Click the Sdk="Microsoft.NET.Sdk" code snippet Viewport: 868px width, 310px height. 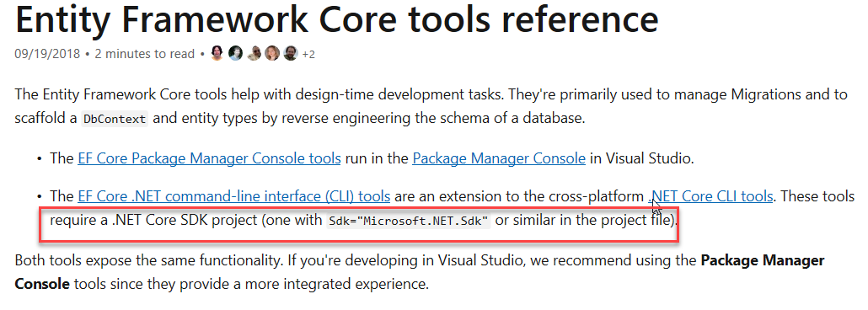coord(409,221)
